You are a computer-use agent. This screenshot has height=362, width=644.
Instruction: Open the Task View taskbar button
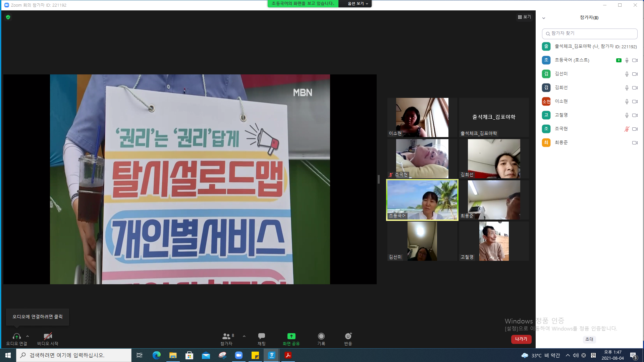tap(140, 355)
